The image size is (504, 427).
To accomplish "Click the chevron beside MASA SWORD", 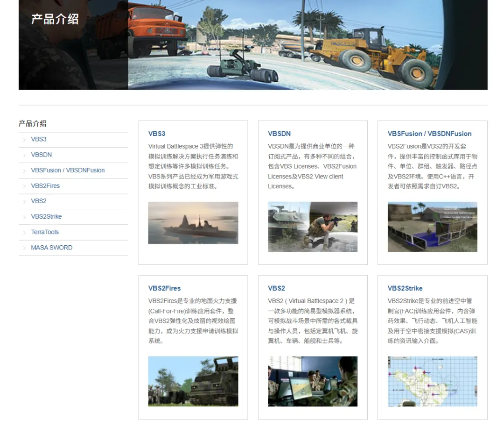I will [24, 248].
